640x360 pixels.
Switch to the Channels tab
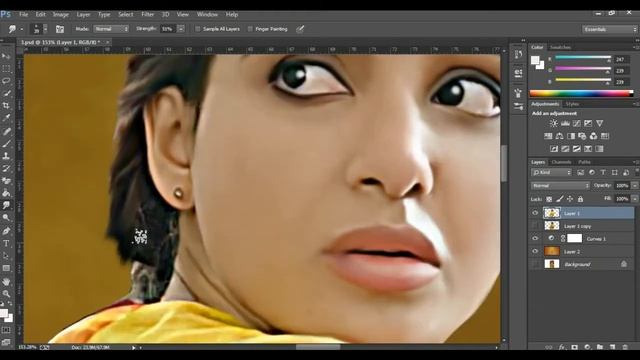pyautogui.click(x=561, y=162)
